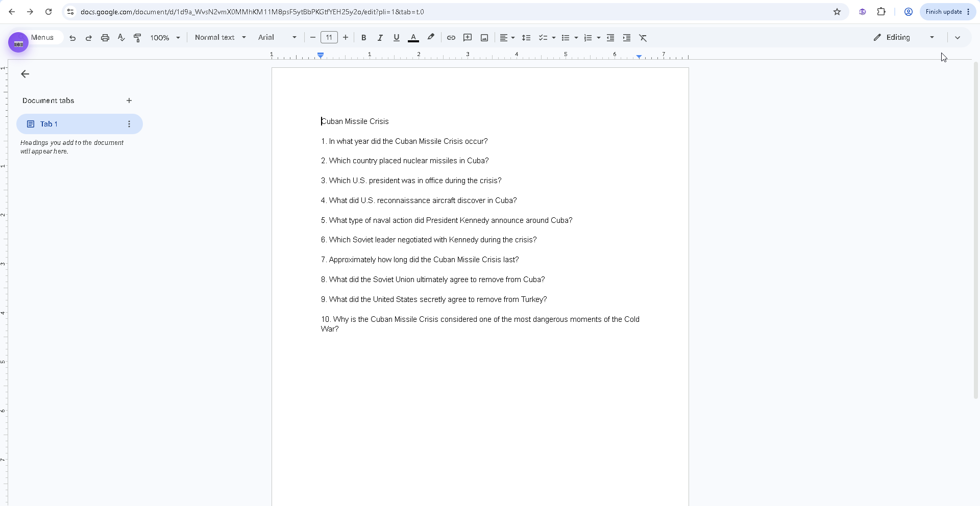980x506 pixels.
Task: Click the Cuban Missile Crisis title text
Action: click(355, 121)
